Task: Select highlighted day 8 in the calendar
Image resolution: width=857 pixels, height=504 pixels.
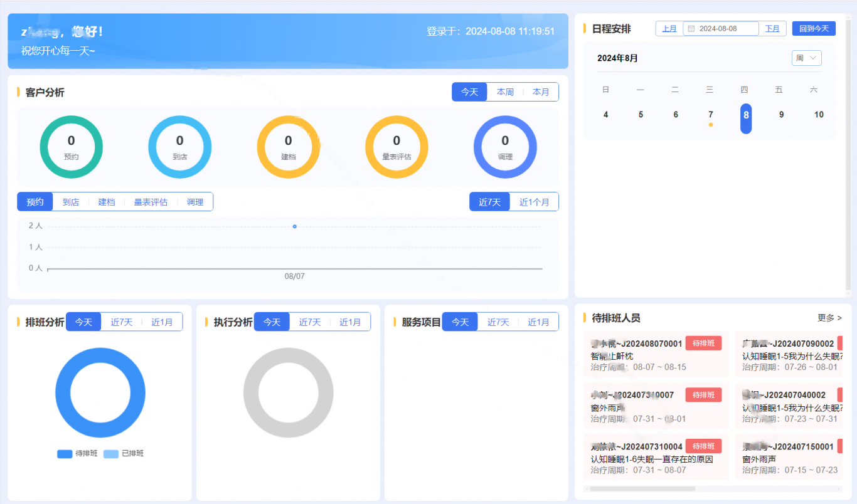Action: 746,118
